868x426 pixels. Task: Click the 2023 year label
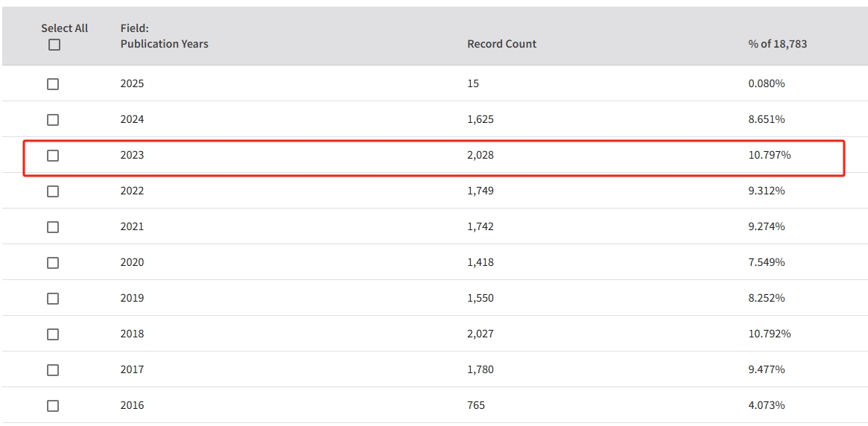pos(132,156)
